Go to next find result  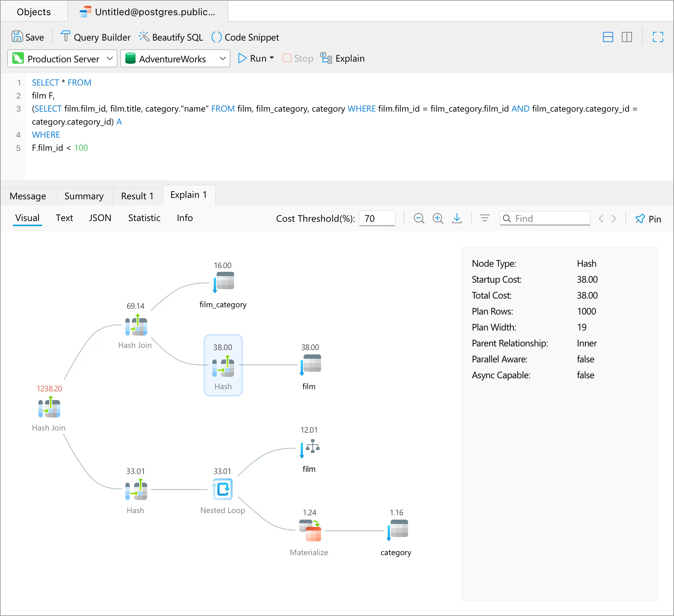pyautogui.click(x=614, y=218)
